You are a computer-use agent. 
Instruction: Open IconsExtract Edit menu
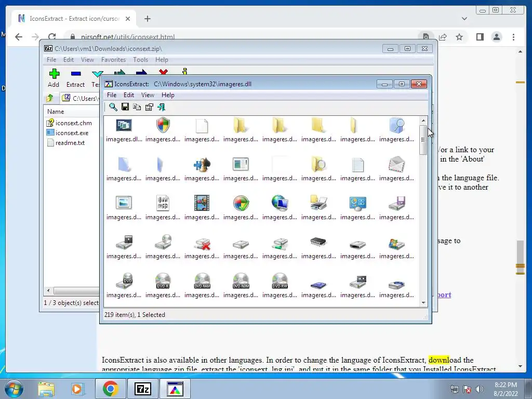(129, 95)
